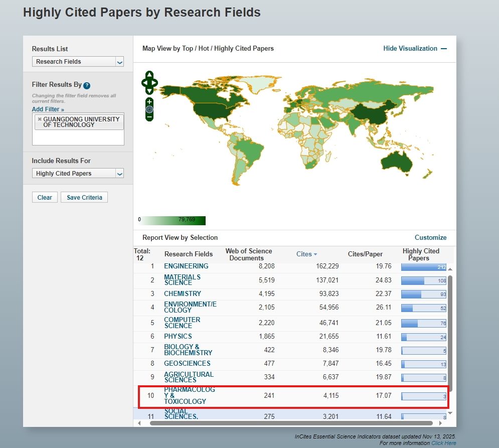Viewport: 499px width, 448px height.
Task: Open the Results List dropdown
Action: [x=78, y=62]
